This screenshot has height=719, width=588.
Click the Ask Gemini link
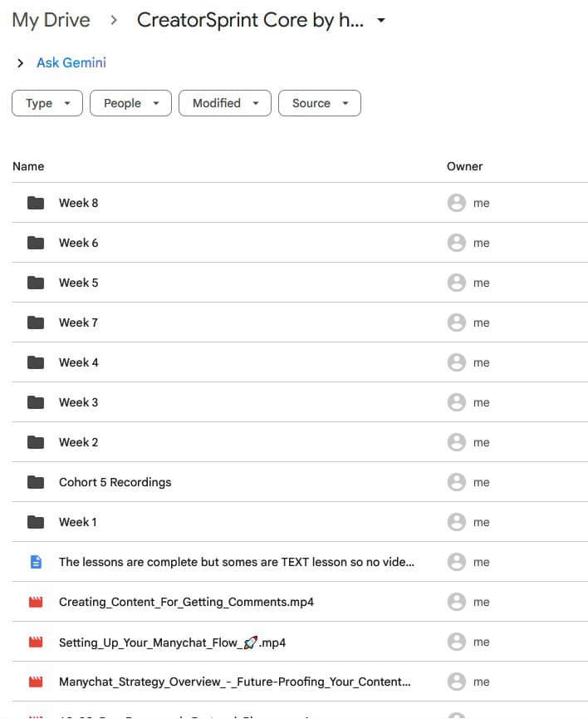(x=71, y=63)
